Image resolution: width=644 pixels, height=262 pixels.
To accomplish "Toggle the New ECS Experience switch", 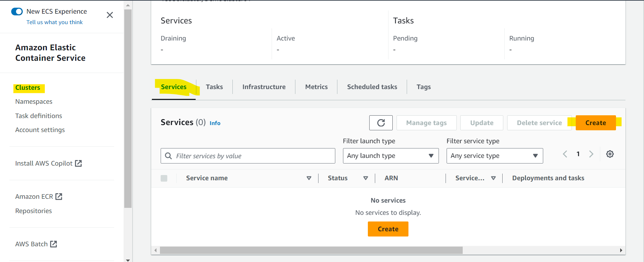I will pos(17,12).
